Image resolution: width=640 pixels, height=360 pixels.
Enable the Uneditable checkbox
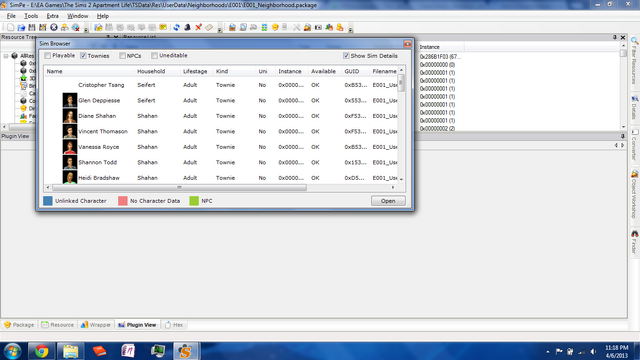pos(154,56)
